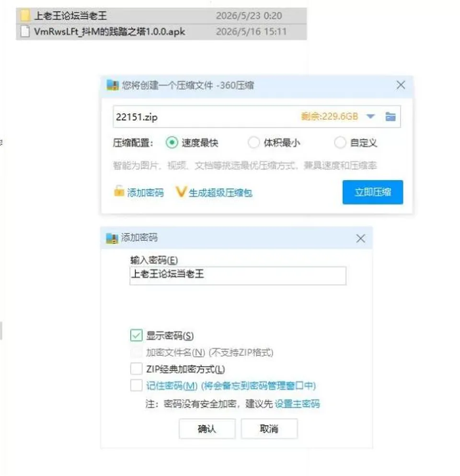Click the 输入密码 text field
This screenshot has width=460, height=476.
pyautogui.click(x=238, y=276)
